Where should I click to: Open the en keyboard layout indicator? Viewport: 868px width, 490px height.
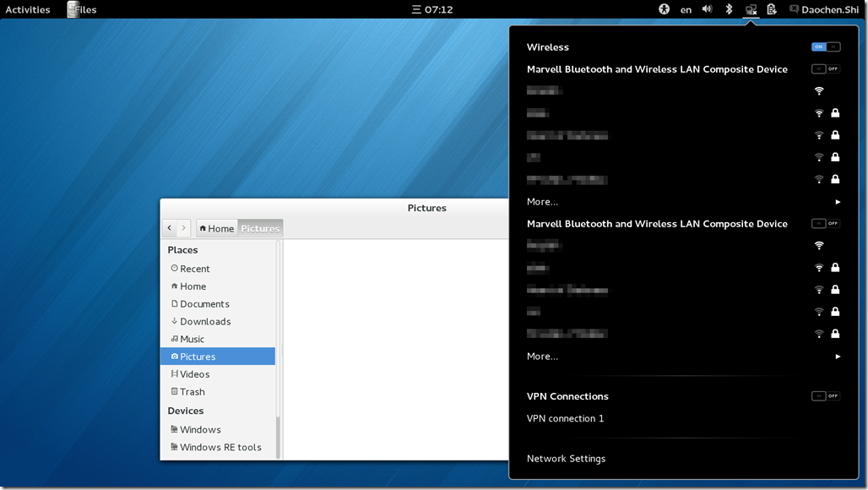[x=686, y=9]
